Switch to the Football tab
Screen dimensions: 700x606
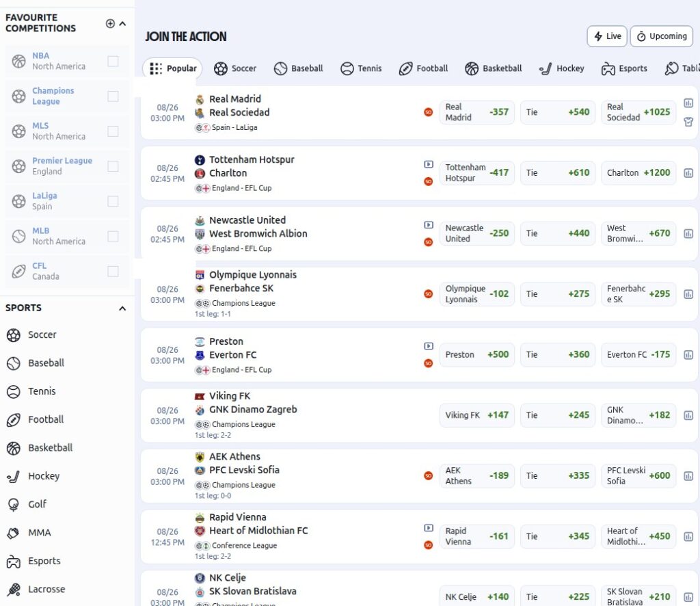click(x=423, y=68)
